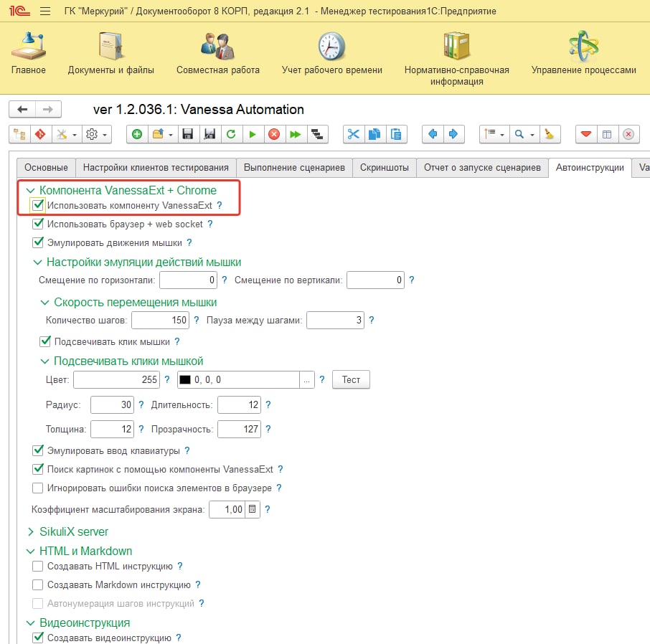Screen dimensions: 650x644
Task: Click the green plus add button
Action: (x=137, y=134)
